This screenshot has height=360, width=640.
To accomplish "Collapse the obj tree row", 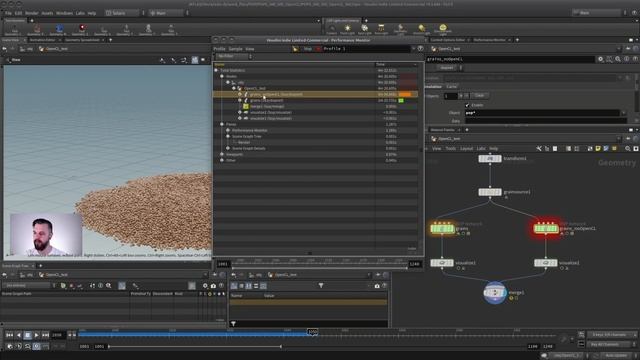I will pyautogui.click(x=228, y=82).
